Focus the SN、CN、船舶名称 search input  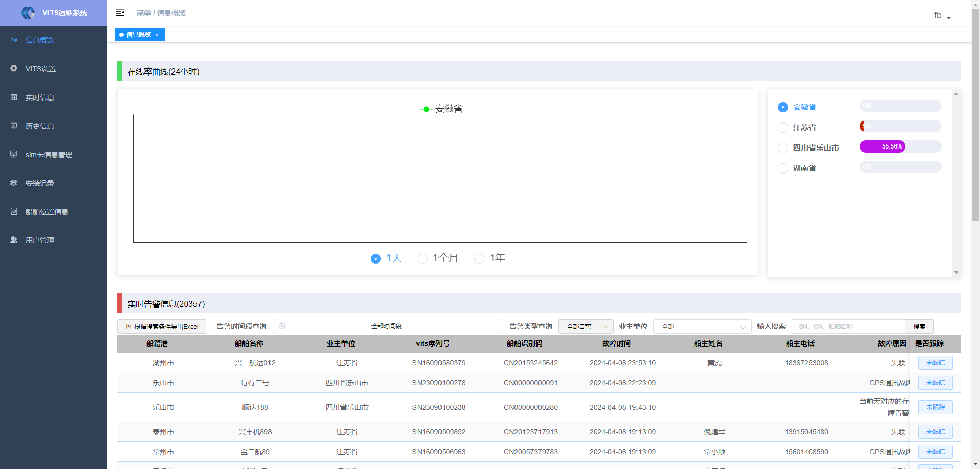coord(848,327)
